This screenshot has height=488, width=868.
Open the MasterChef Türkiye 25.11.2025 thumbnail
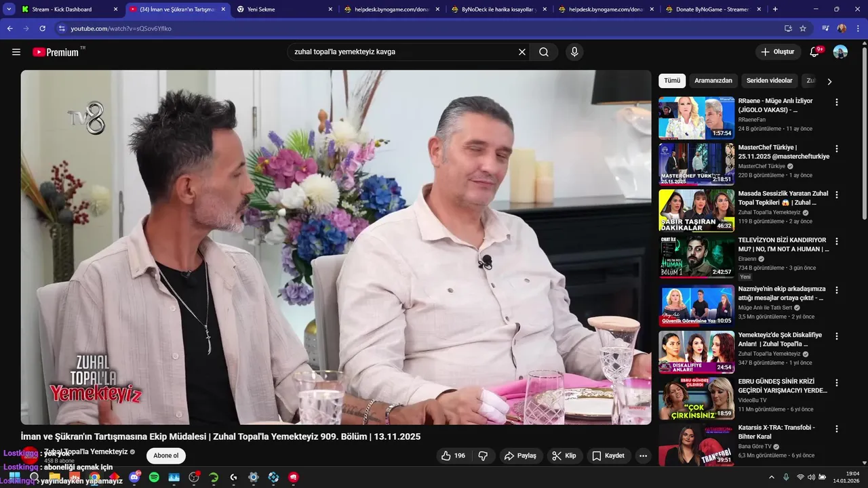[x=696, y=164]
